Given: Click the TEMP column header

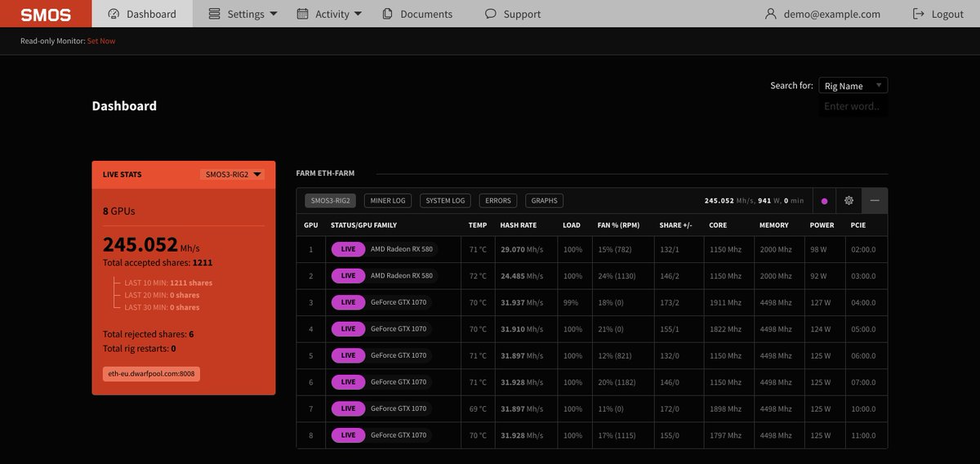Looking at the screenshot, I should [x=478, y=225].
